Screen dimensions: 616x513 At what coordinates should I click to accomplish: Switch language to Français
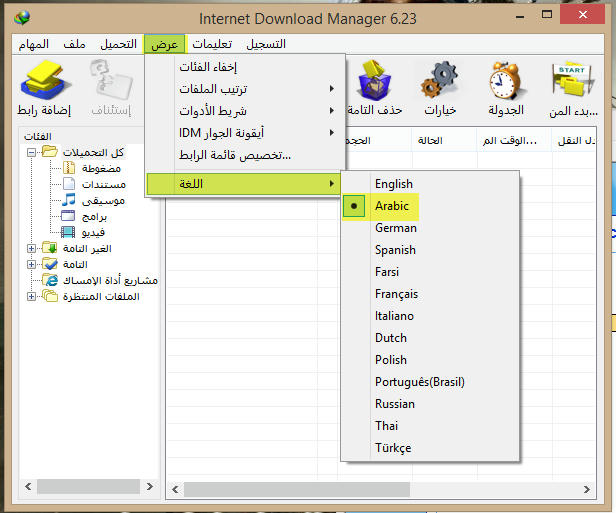396,294
